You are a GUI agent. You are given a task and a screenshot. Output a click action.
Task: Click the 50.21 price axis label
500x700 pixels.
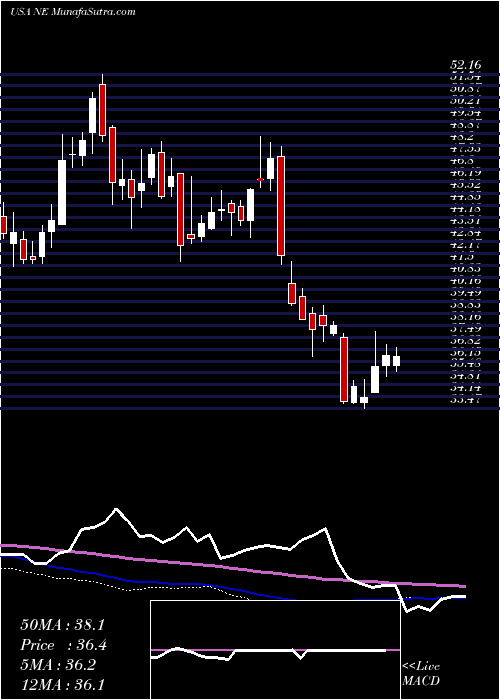click(x=465, y=100)
